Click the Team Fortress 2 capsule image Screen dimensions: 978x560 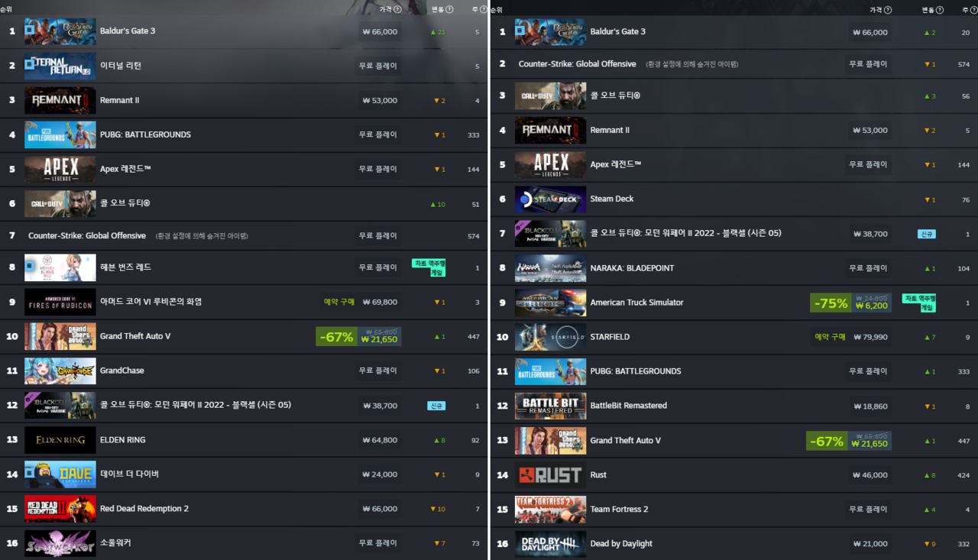(550, 510)
